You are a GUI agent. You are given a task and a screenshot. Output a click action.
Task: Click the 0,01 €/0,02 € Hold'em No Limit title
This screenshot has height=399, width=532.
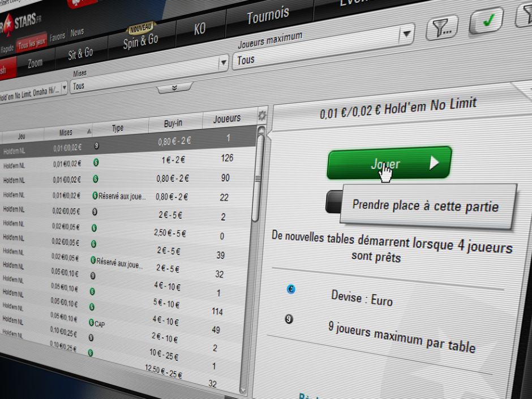pos(398,109)
